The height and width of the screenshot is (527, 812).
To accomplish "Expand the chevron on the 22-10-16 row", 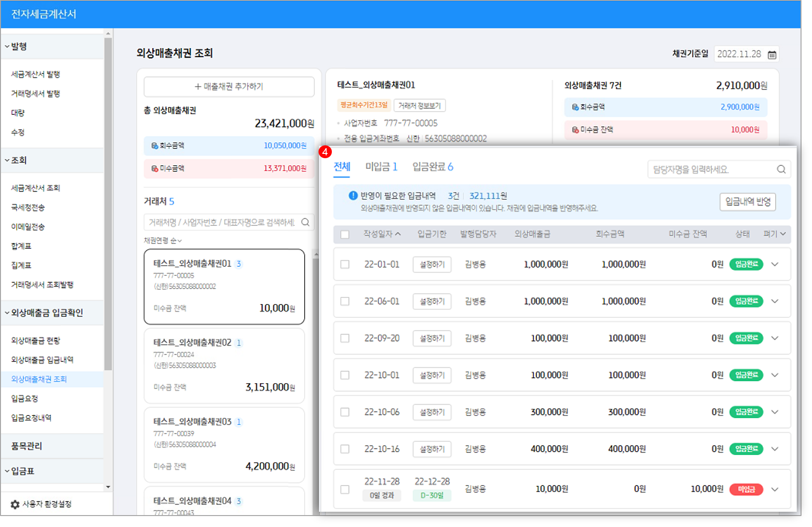I will 775,449.
